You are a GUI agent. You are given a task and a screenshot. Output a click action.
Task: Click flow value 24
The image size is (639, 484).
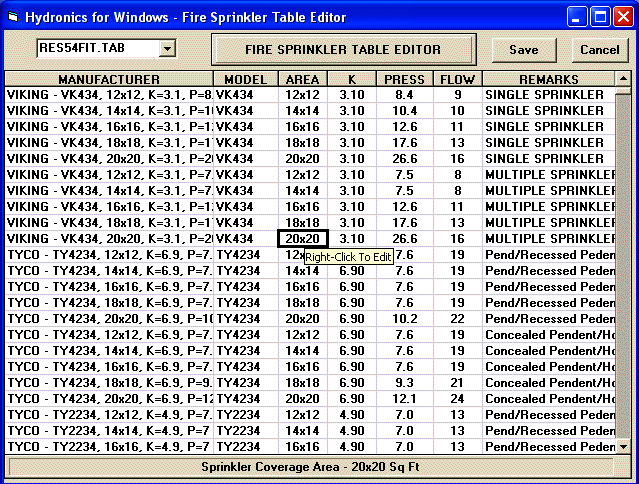click(458, 398)
